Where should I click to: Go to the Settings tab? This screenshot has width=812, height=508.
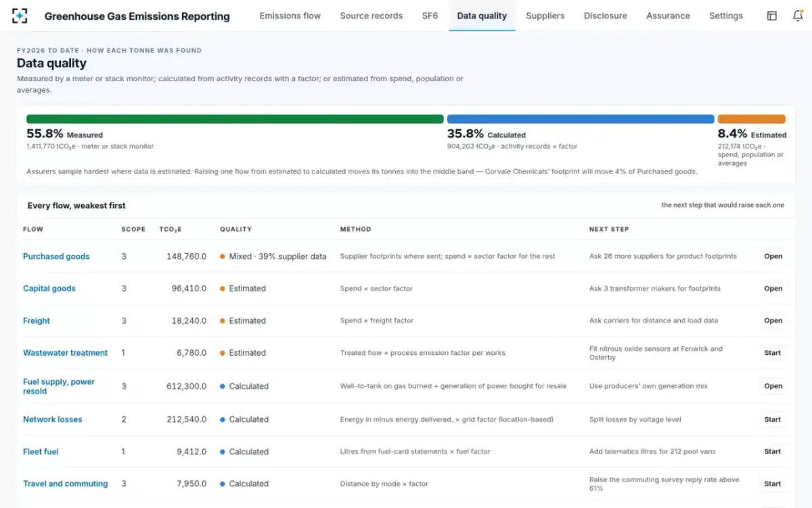click(x=726, y=16)
